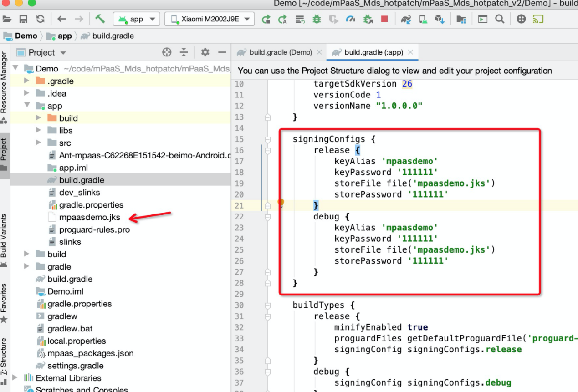Fold buildTypes block at line 30 gutter
The width and height of the screenshot is (578, 392).
[267, 305]
